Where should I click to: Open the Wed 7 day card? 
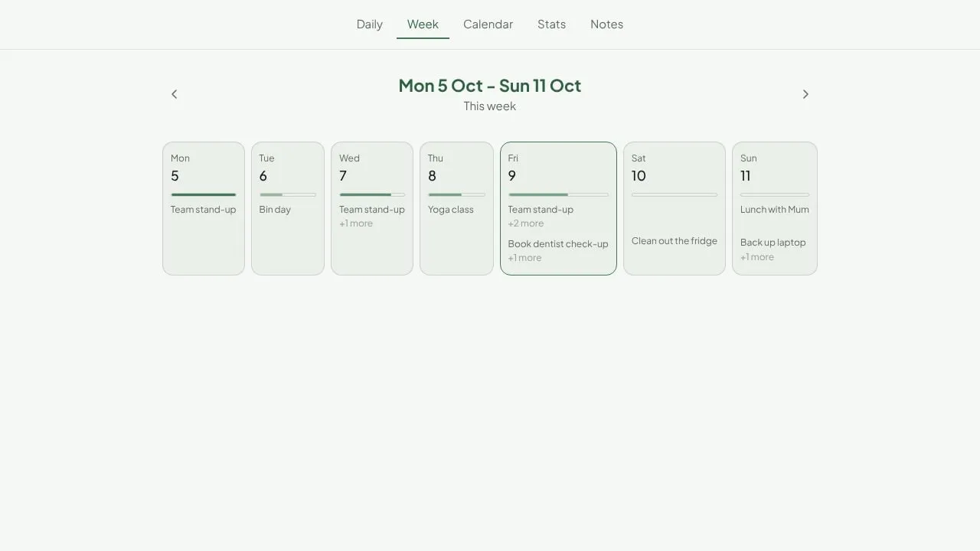372,208
